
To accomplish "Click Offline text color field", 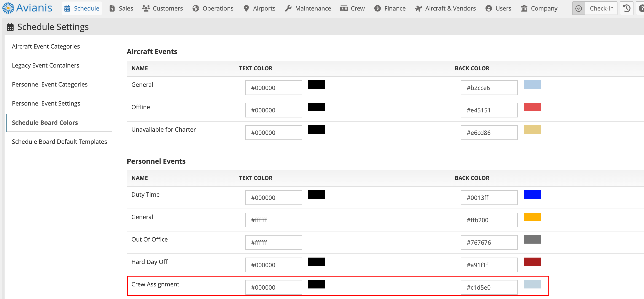I will click(273, 110).
